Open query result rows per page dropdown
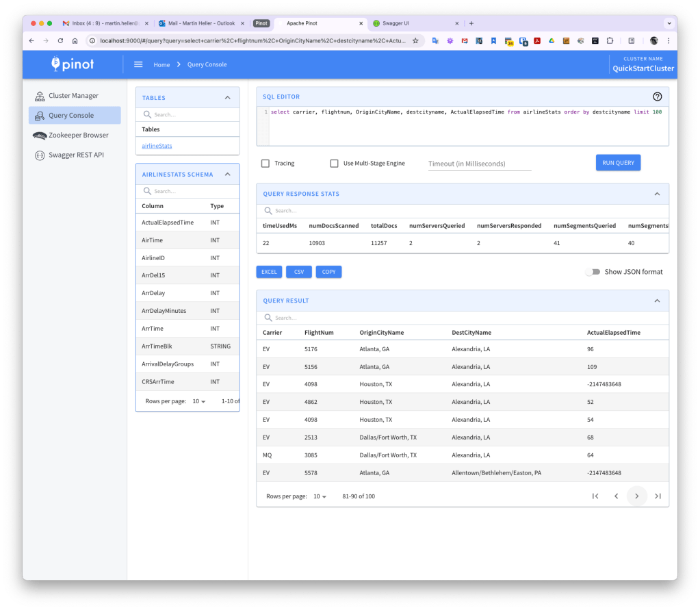 click(x=320, y=496)
